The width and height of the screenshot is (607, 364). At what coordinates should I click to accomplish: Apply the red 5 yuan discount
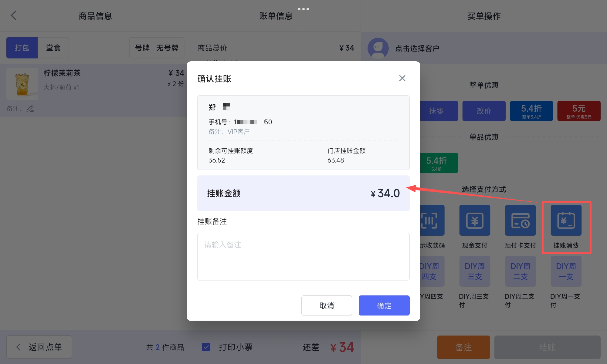click(578, 111)
